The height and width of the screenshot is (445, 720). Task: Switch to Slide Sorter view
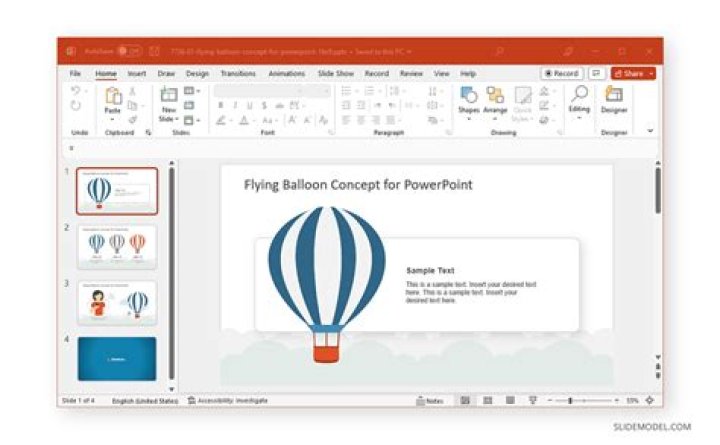pyautogui.click(x=488, y=401)
